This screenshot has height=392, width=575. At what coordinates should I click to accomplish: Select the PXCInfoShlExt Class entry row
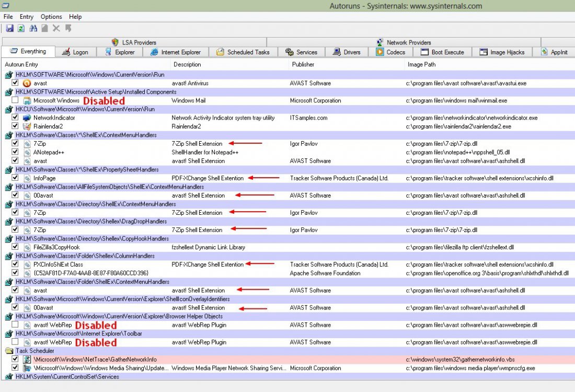(x=58, y=264)
